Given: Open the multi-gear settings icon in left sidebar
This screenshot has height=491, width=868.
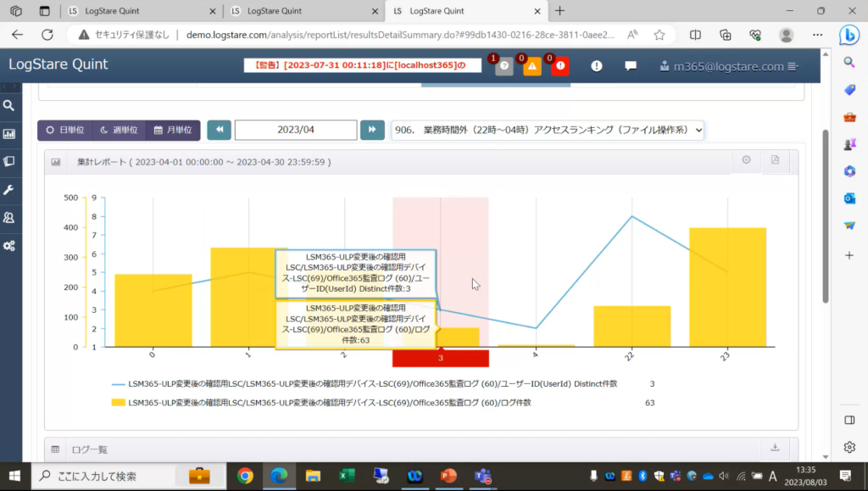Looking at the screenshot, I should 8,246.
